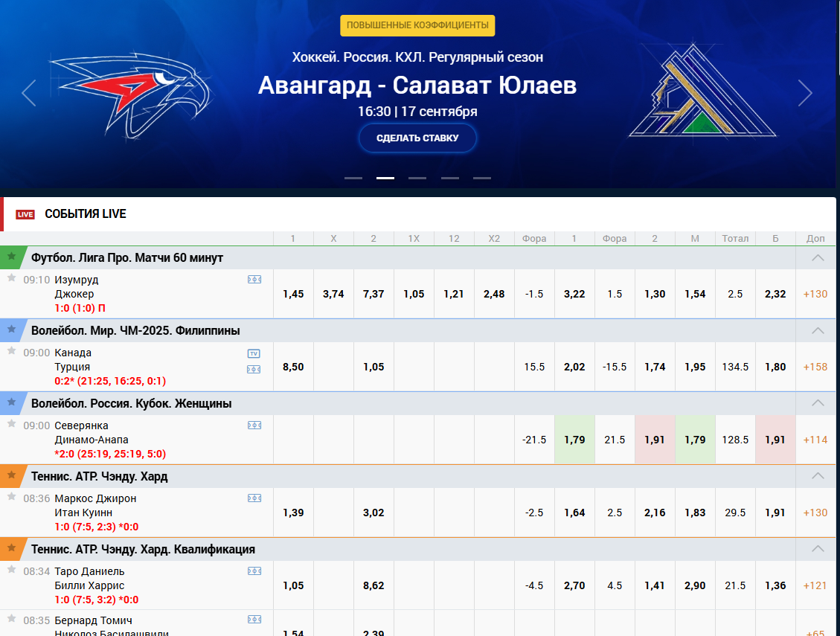Expand +114 extra markets for Северянка match
The image size is (840, 636).
point(815,440)
